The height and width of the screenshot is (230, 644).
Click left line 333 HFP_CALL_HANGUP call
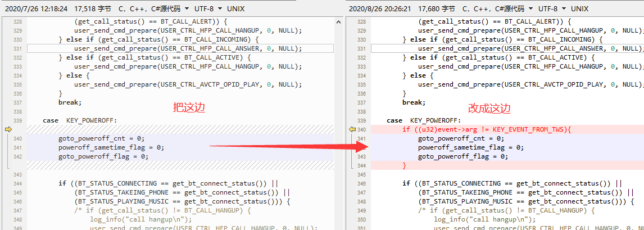click(x=188, y=66)
